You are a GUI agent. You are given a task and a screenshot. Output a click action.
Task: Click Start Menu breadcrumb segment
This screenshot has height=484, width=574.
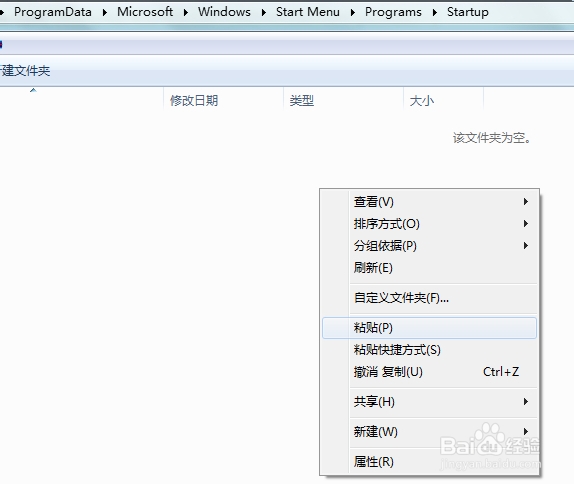tap(308, 12)
